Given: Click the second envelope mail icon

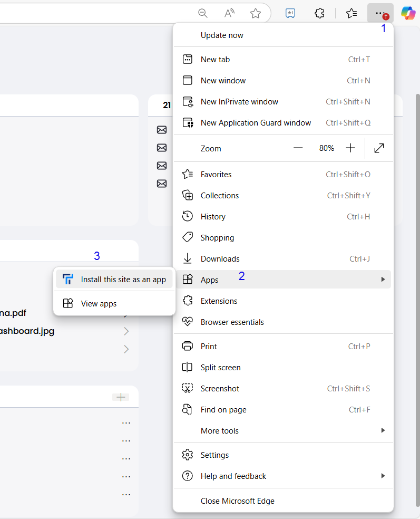Looking at the screenshot, I should tap(162, 148).
